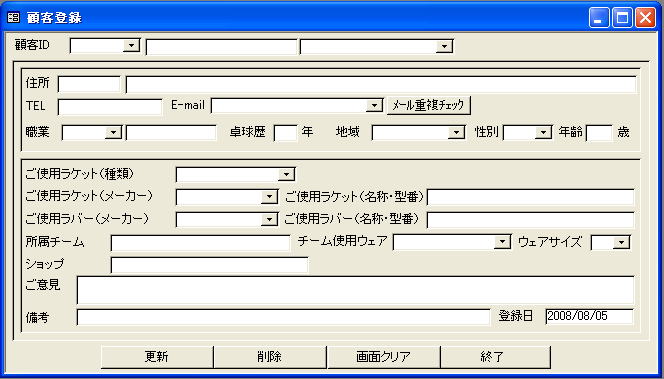Open the ご使用ラケット(種類) dropdown
The height and width of the screenshot is (379, 664).
click(286, 174)
